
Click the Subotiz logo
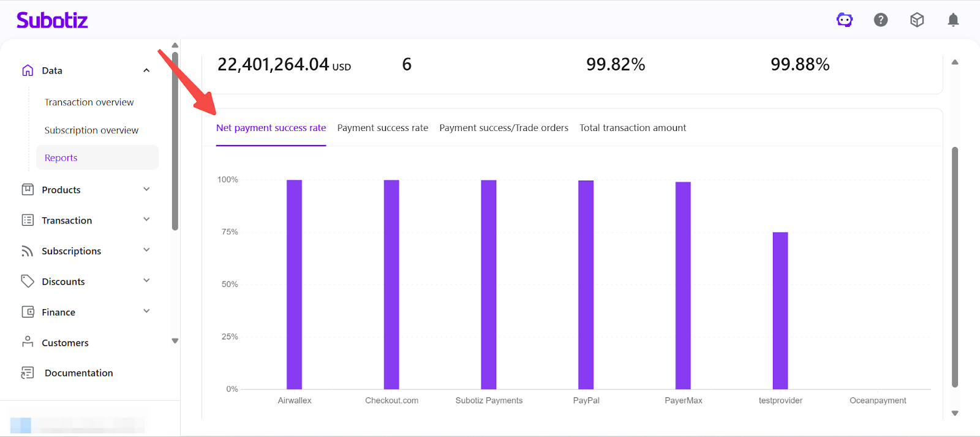52,20
